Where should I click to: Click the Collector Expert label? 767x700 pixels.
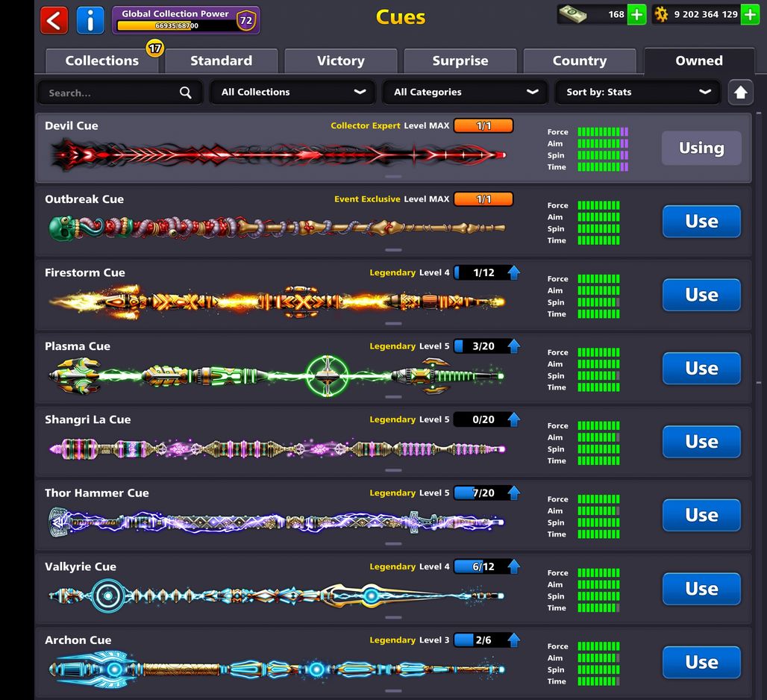(x=366, y=125)
